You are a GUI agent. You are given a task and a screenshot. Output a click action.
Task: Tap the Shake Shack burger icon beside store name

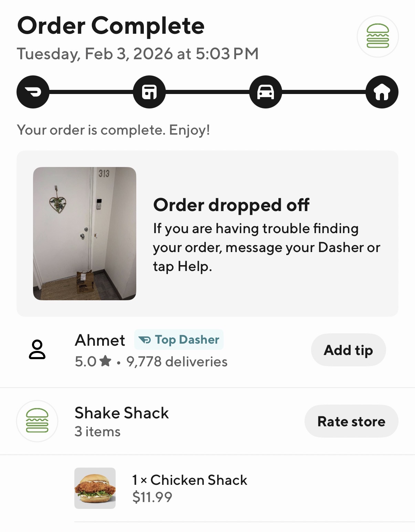pyautogui.click(x=37, y=421)
